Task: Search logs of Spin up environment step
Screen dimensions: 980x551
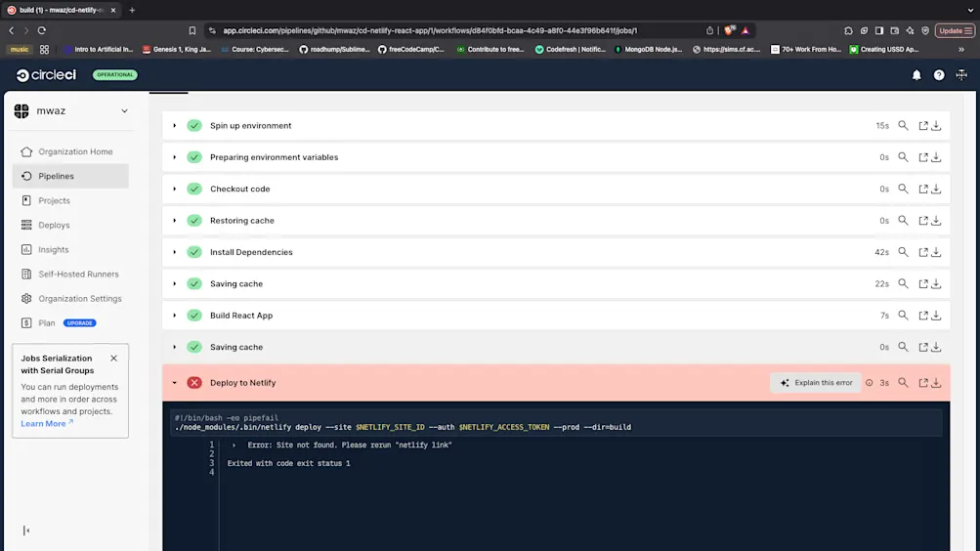Action: click(x=903, y=126)
